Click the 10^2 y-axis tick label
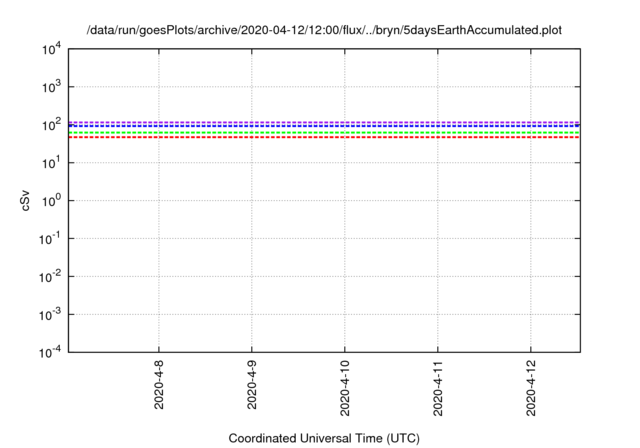The image size is (640, 448). click(51, 125)
